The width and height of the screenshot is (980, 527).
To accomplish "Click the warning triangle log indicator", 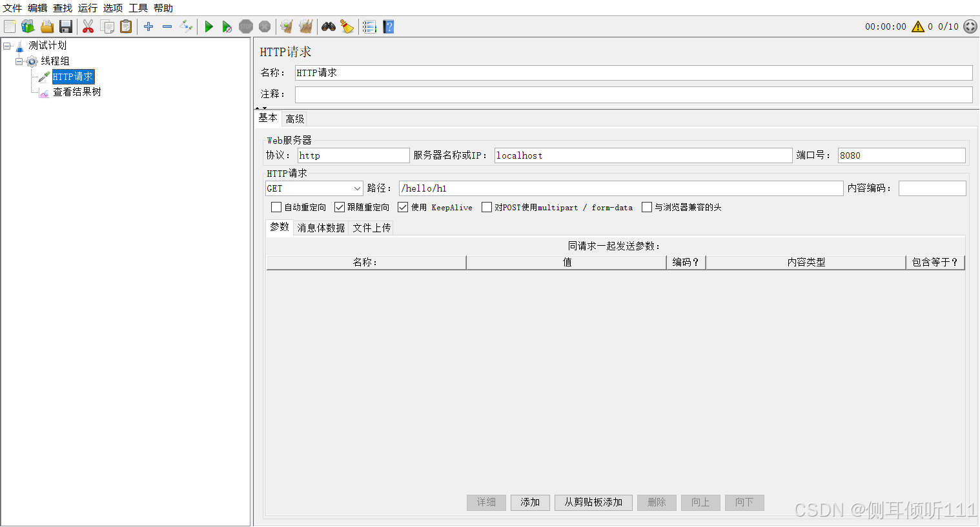I will (918, 26).
